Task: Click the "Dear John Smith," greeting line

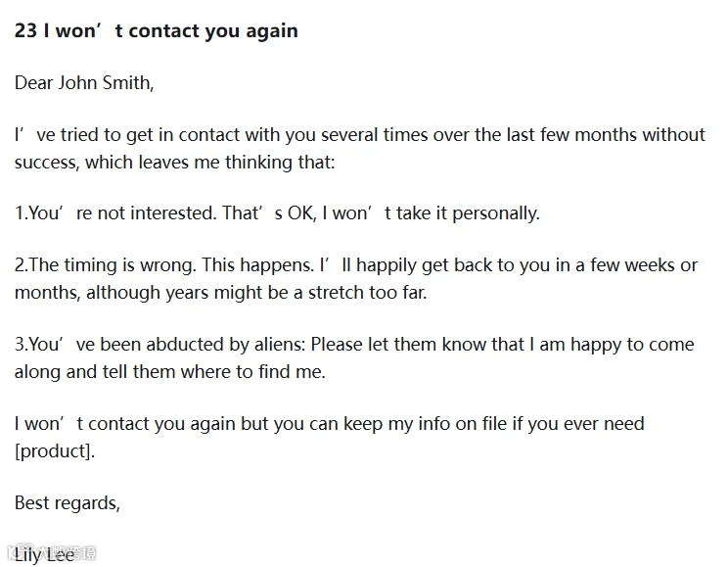Action: coord(84,82)
